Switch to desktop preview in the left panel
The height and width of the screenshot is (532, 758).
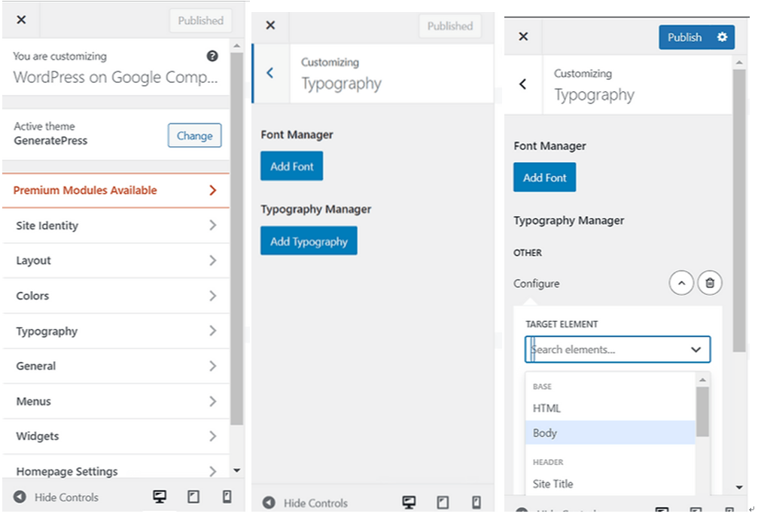pos(160,497)
